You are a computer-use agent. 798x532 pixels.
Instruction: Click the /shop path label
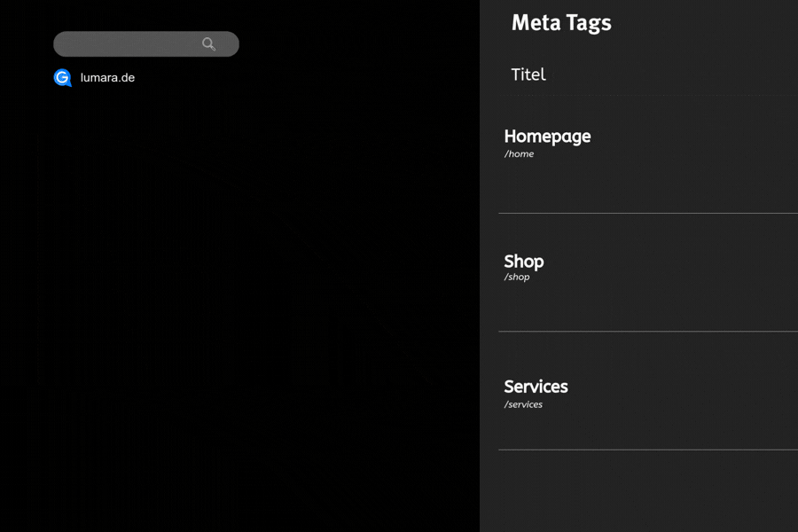517,276
